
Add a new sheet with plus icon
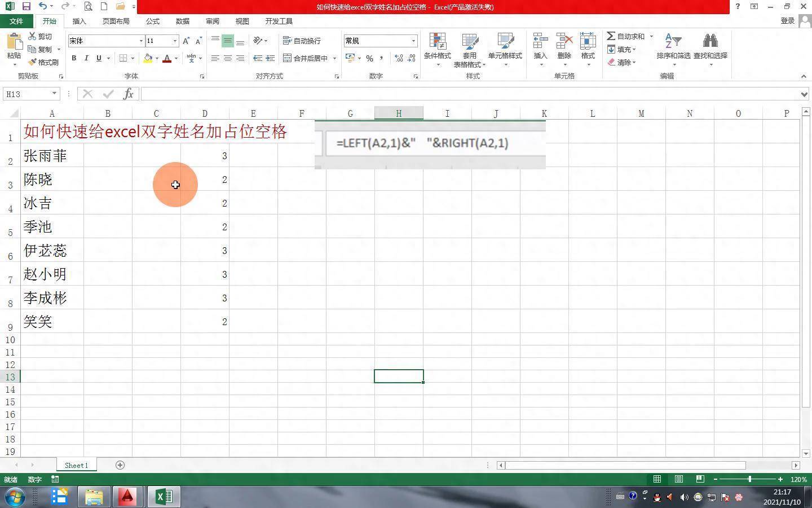click(120, 465)
